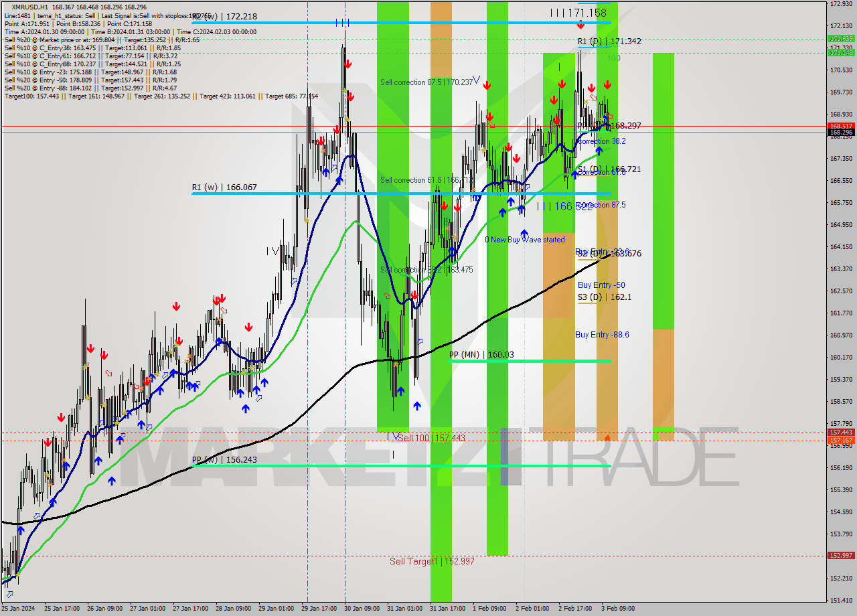The height and width of the screenshot is (616, 857).
Task: Click the 'correction 87.5' blue label
Action: 601,205
